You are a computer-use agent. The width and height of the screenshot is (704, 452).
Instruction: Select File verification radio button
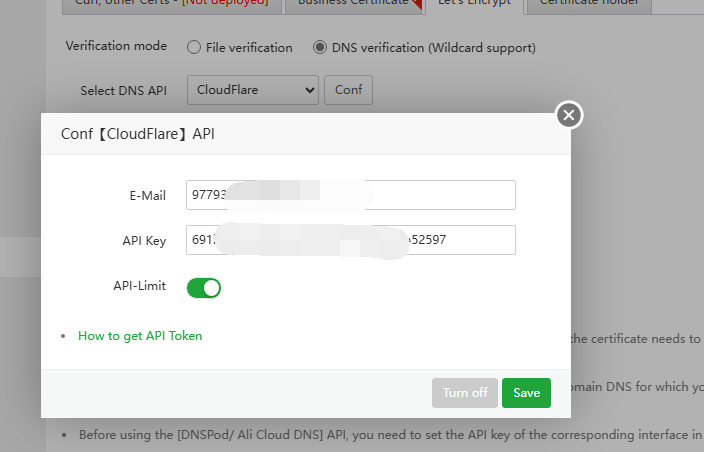tap(192, 47)
